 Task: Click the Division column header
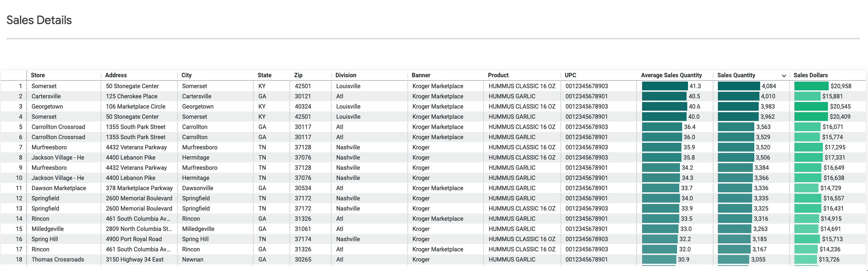346,75
